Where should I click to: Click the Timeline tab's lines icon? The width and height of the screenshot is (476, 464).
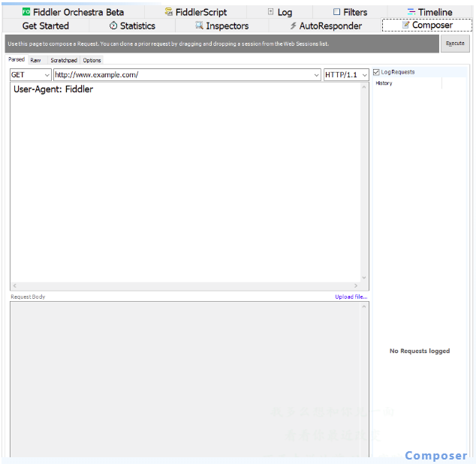[x=411, y=12]
